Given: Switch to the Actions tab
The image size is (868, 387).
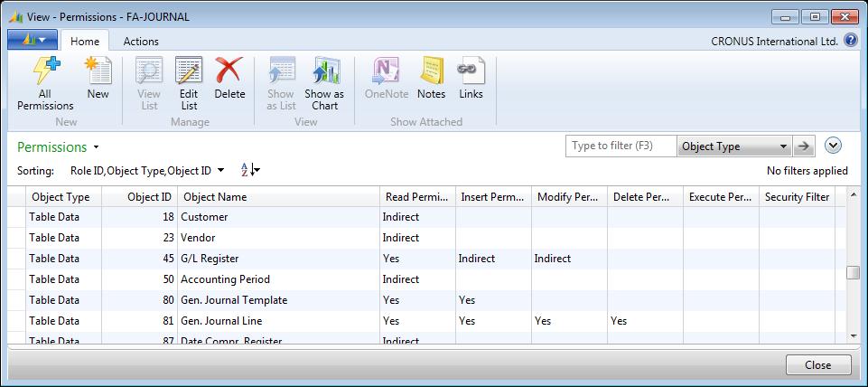Looking at the screenshot, I should [x=141, y=41].
